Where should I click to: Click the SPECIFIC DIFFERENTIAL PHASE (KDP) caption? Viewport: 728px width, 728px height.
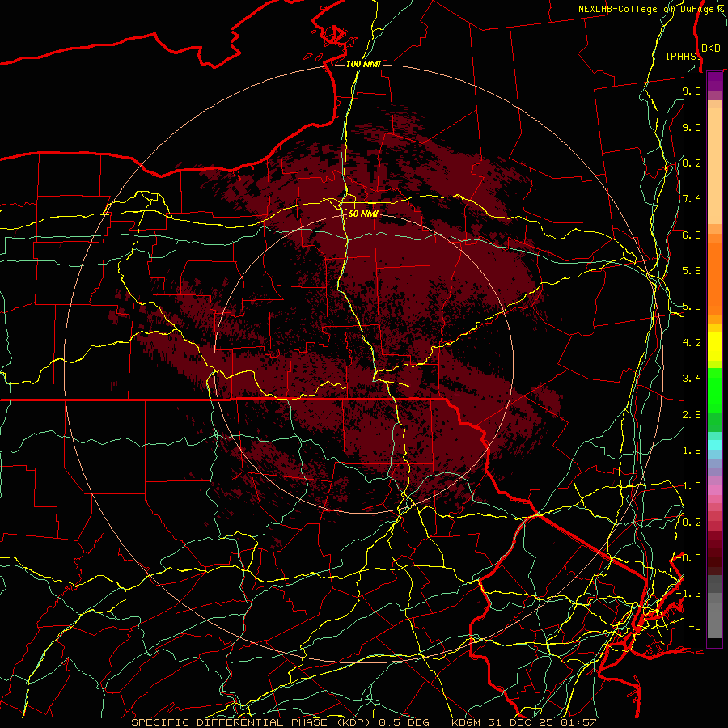252,722
